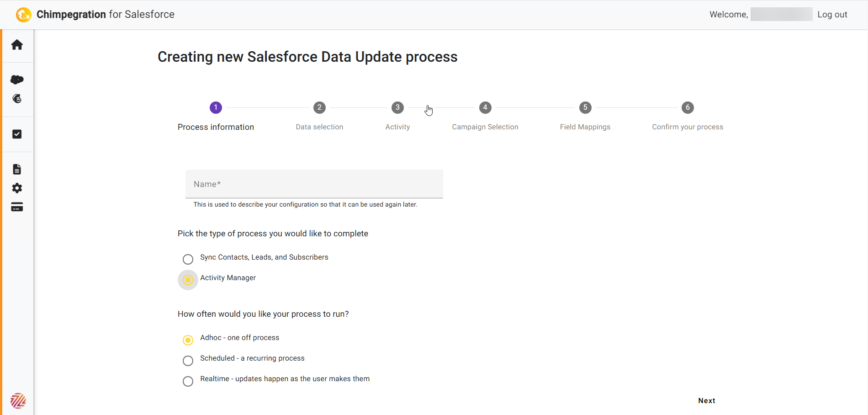Choose Scheduled - a recurring process
The width and height of the screenshot is (868, 415).
188,361
